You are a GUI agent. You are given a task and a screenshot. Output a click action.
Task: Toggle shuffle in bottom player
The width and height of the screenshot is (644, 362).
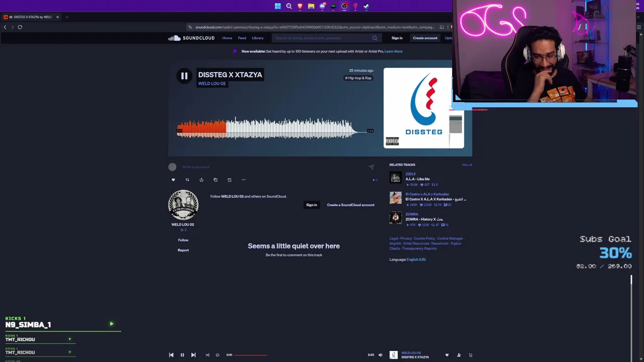pyautogui.click(x=207, y=355)
